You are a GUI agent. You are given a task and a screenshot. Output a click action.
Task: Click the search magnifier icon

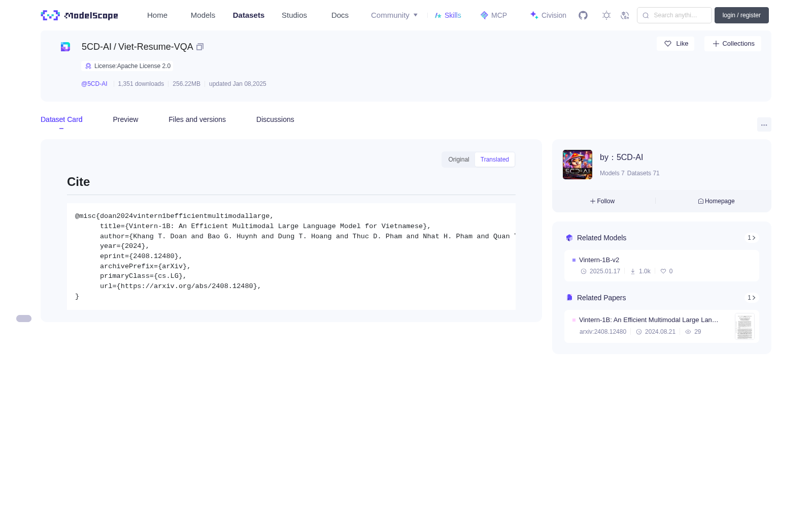(x=646, y=15)
